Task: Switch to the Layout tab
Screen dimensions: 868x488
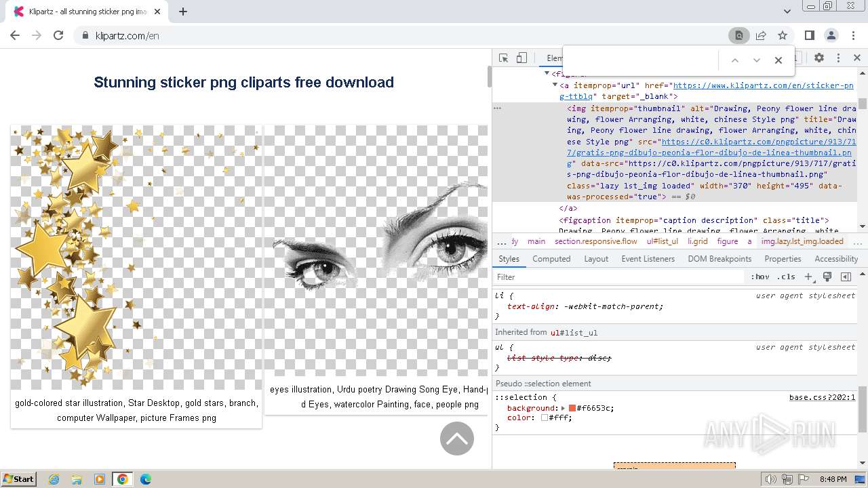Action: pyautogui.click(x=596, y=259)
